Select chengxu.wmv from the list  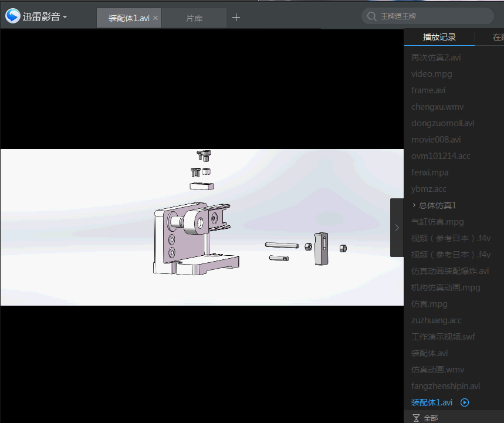(x=437, y=107)
